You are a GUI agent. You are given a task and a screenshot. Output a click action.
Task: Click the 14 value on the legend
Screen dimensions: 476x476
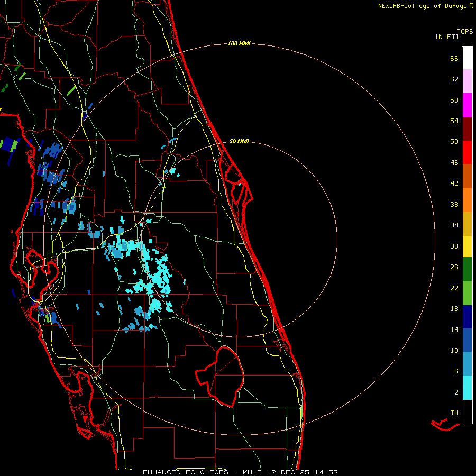pyautogui.click(x=454, y=329)
